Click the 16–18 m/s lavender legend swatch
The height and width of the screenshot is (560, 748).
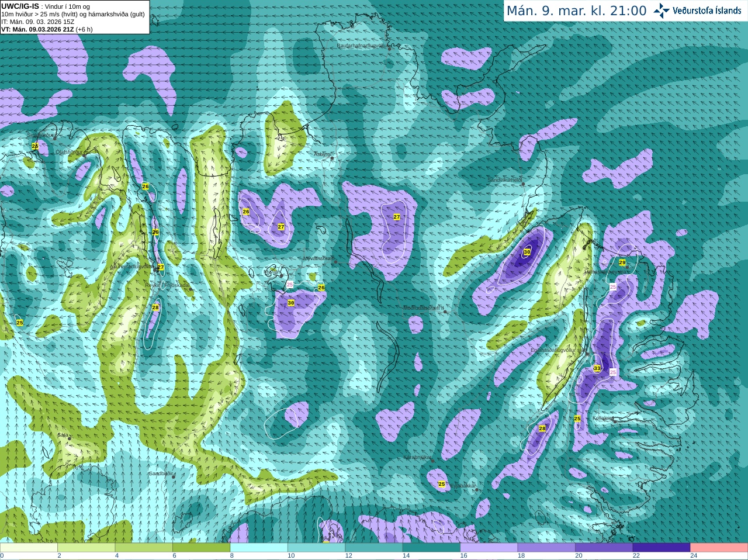click(489, 547)
